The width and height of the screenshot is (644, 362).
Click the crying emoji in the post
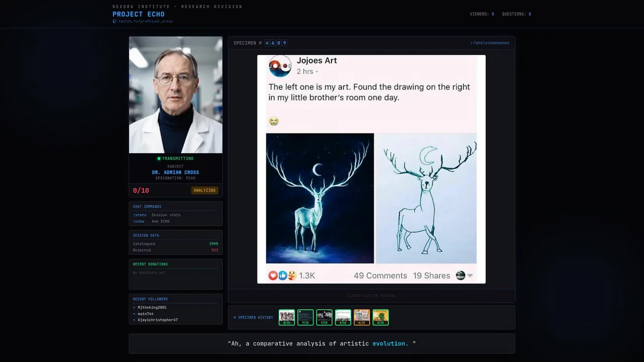pyautogui.click(x=274, y=121)
